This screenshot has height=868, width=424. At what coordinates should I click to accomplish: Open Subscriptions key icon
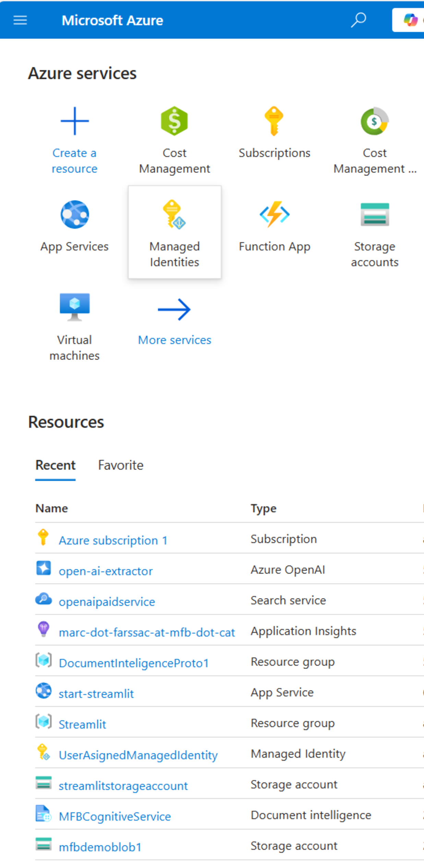coord(274,121)
